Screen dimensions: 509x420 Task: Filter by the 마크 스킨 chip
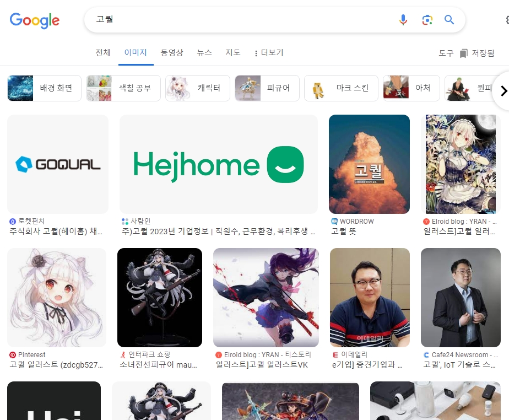click(341, 88)
